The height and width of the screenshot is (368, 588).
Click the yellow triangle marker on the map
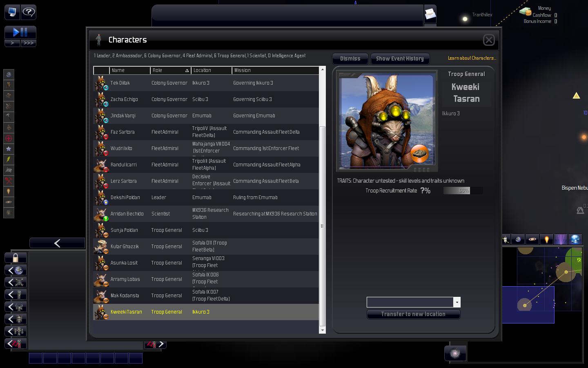[x=576, y=96]
